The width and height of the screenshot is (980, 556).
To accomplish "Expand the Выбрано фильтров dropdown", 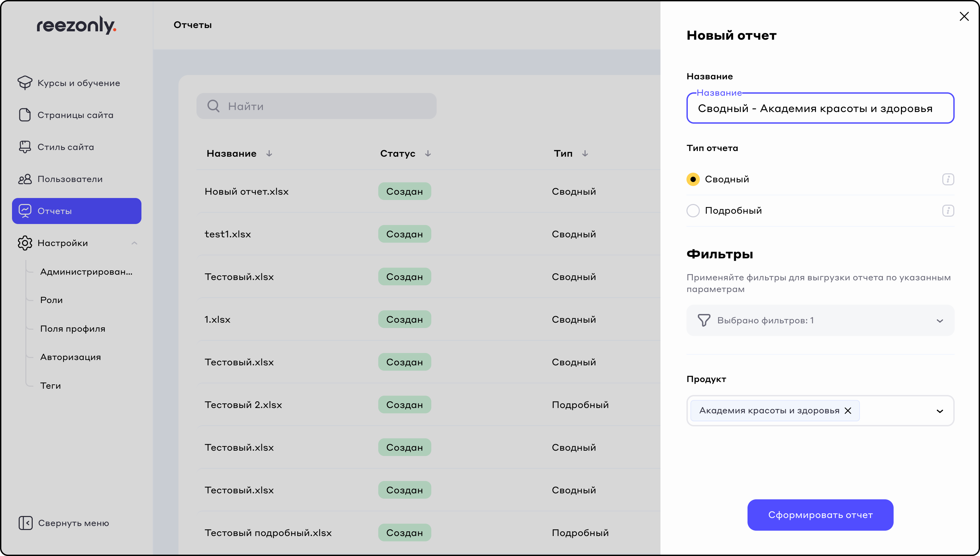I will click(940, 321).
